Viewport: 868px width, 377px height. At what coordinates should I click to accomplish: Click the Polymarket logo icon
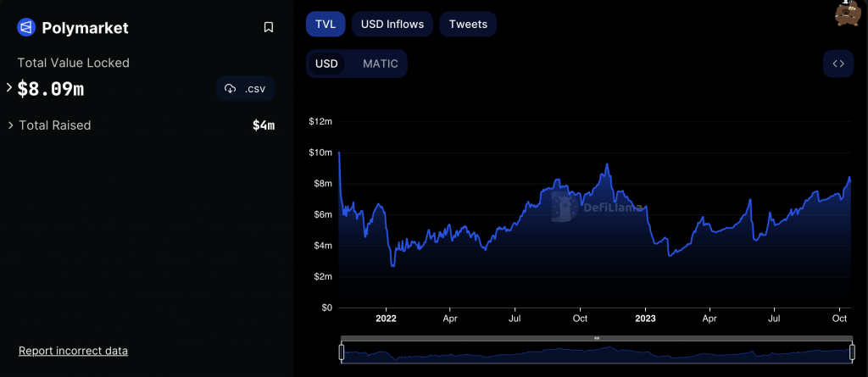26,27
